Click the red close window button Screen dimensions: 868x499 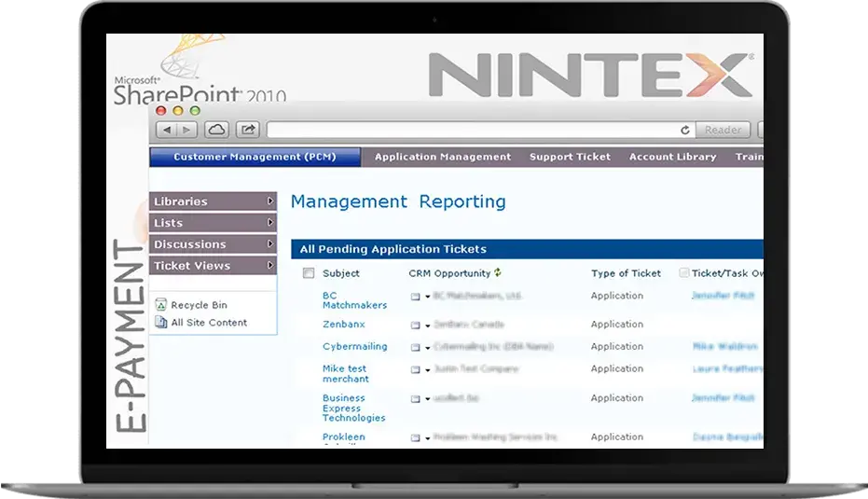pyautogui.click(x=161, y=111)
